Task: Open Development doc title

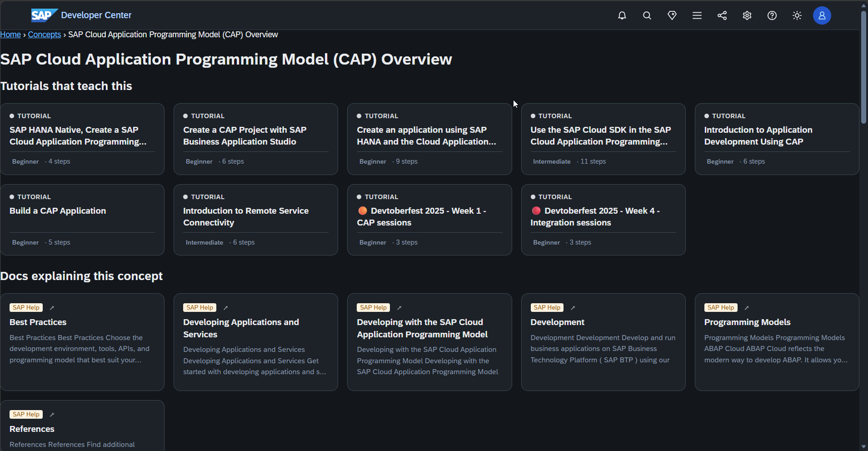Action: [x=558, y=322]
